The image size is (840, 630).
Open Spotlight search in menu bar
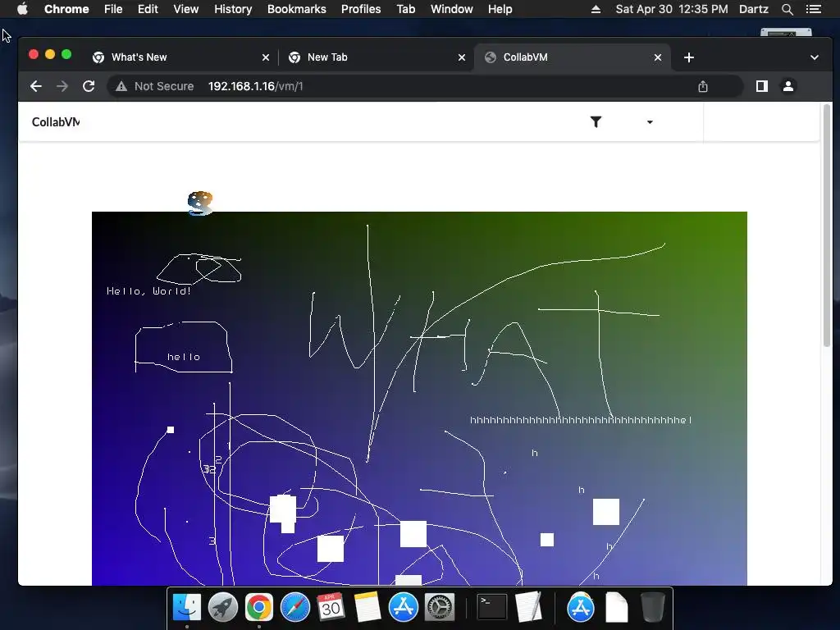(x=787, y=9)
